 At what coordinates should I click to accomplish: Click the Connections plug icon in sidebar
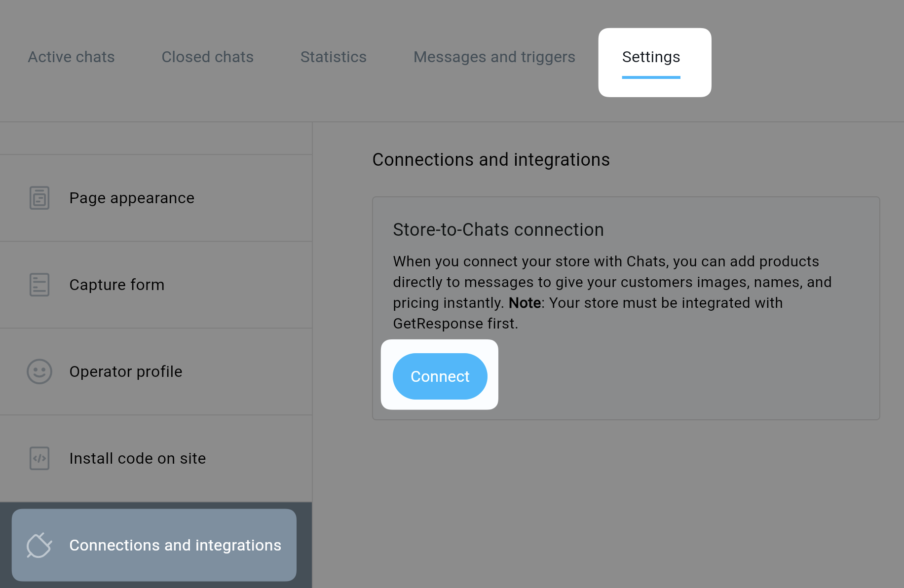[39, 545]
